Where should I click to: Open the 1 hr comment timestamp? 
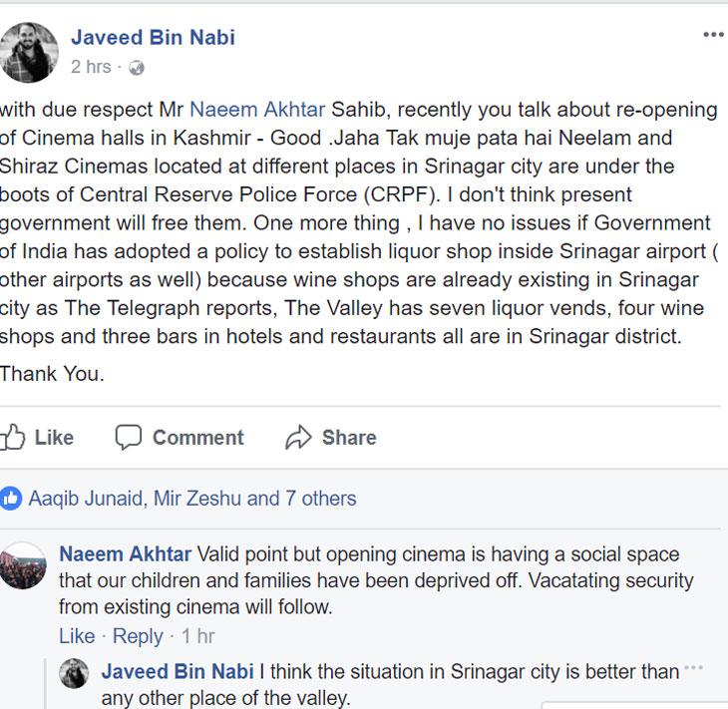point(197,635)
